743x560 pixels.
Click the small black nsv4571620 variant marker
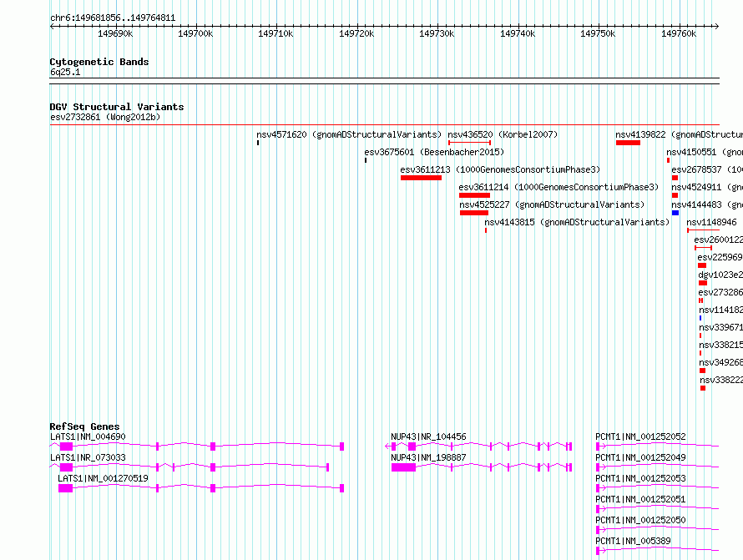[258, 143]
